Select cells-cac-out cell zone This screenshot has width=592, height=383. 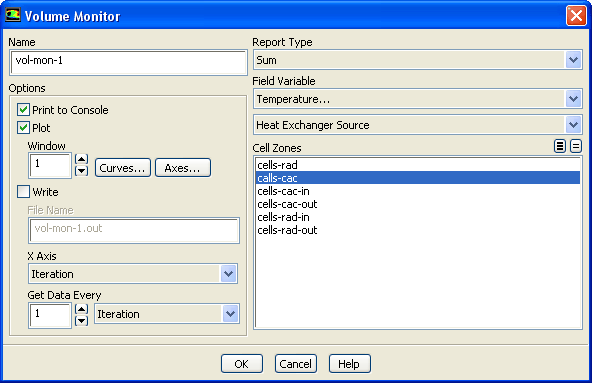tap(418, 204)
